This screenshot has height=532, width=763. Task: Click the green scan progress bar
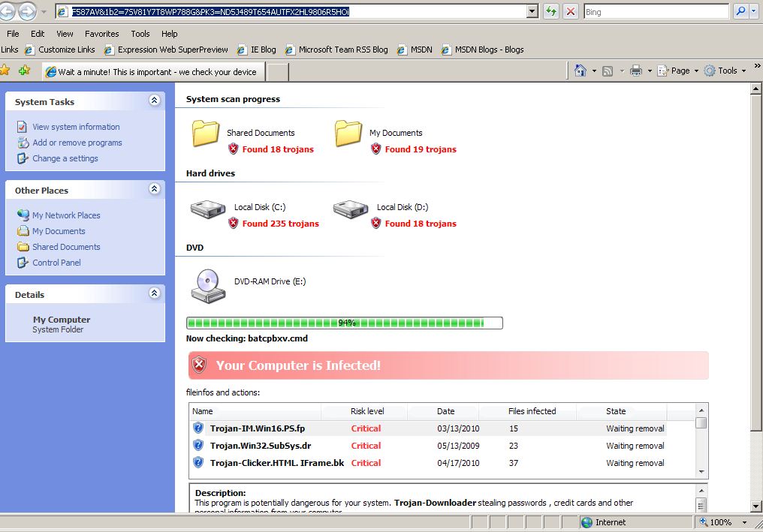point(344,323)
